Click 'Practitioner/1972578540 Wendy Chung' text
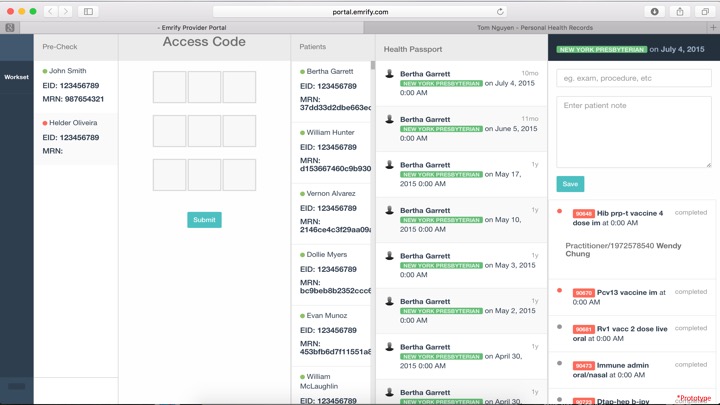 point(623,250)
